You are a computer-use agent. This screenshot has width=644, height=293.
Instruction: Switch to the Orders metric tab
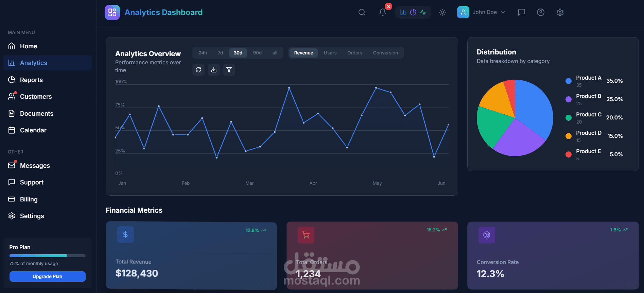[355, 53]
